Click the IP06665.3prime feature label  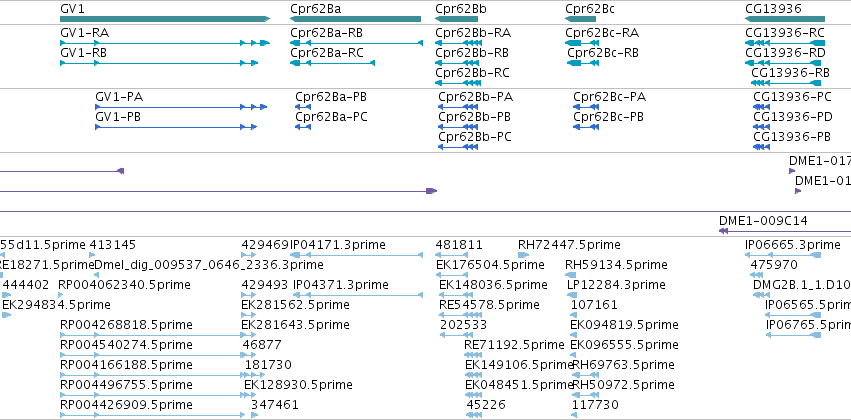pos(792,245)
